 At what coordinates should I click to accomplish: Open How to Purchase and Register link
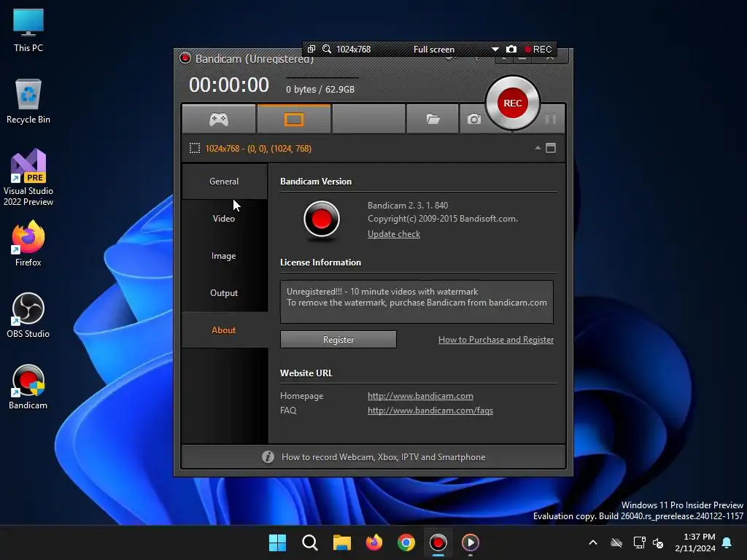pos(496,340)
